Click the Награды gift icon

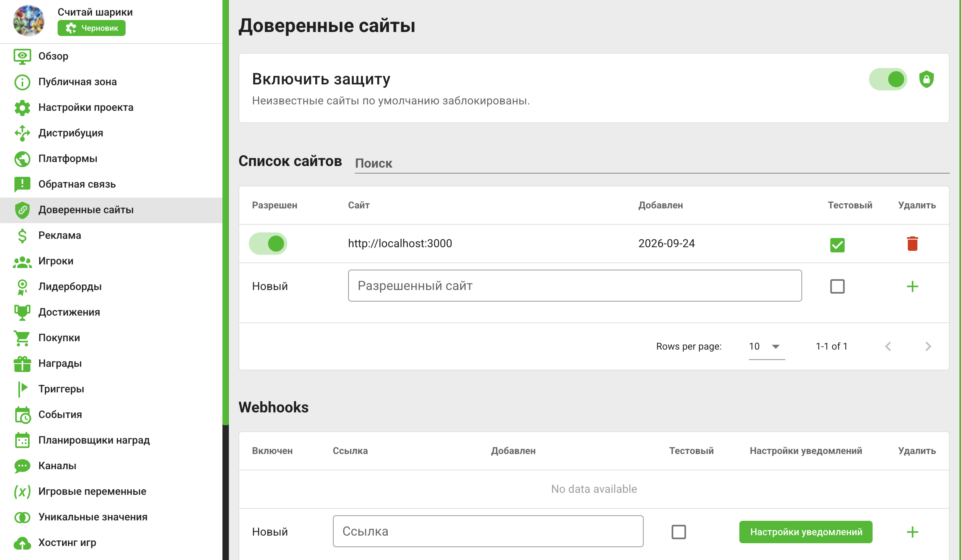pos(22,364)
